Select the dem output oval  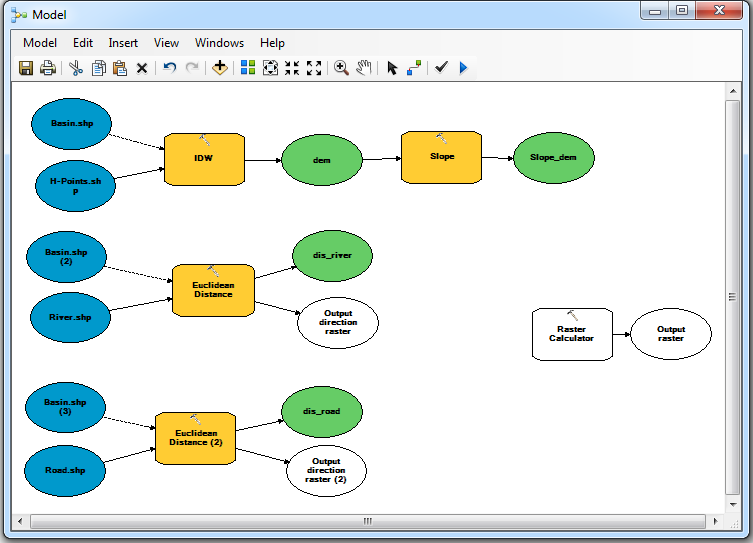pos(322,160)
